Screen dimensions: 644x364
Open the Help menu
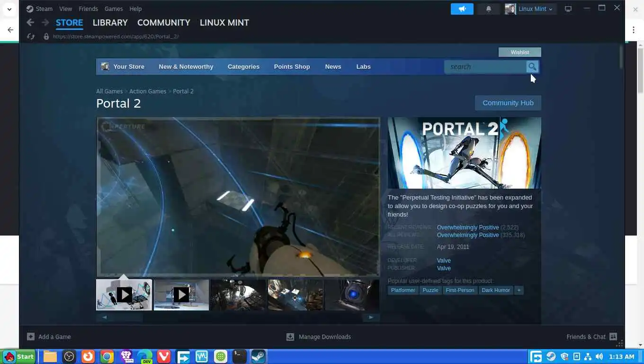coord(135,9)
